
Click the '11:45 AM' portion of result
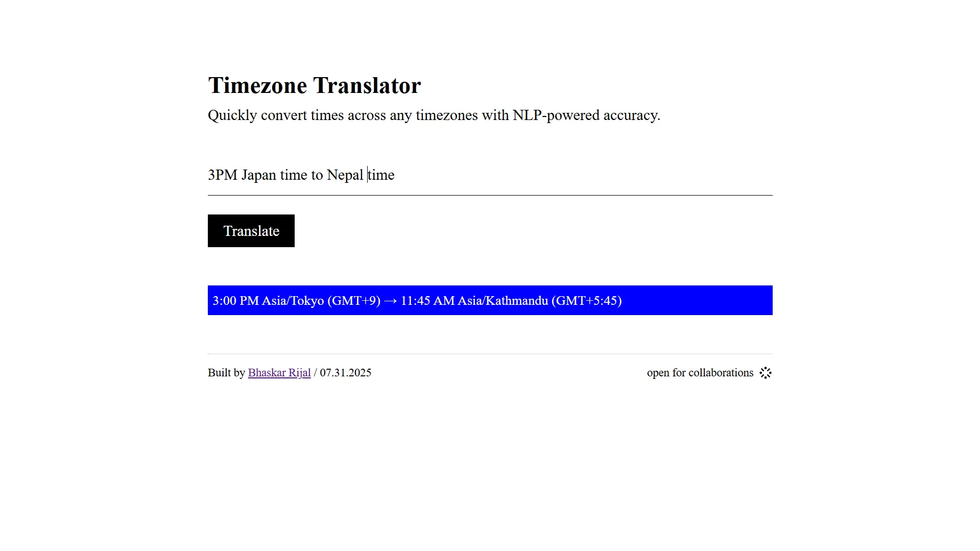(x=427, y=301)
